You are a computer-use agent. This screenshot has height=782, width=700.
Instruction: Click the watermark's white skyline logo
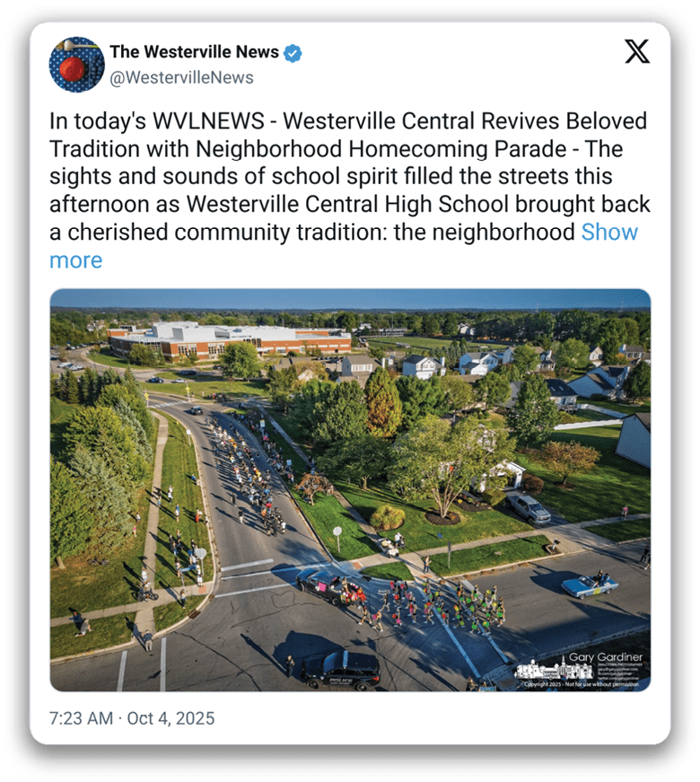point(555,668)
